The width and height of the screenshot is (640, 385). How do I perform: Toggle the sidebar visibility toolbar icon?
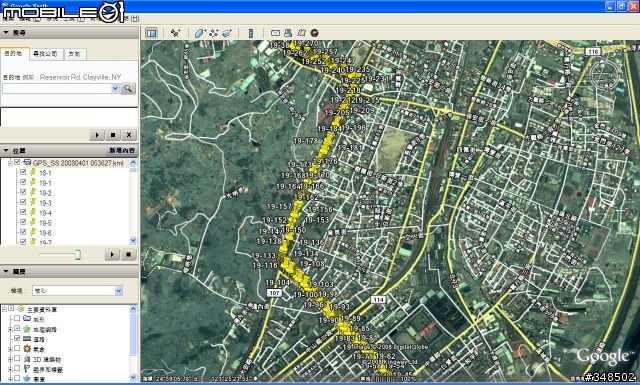151,33
